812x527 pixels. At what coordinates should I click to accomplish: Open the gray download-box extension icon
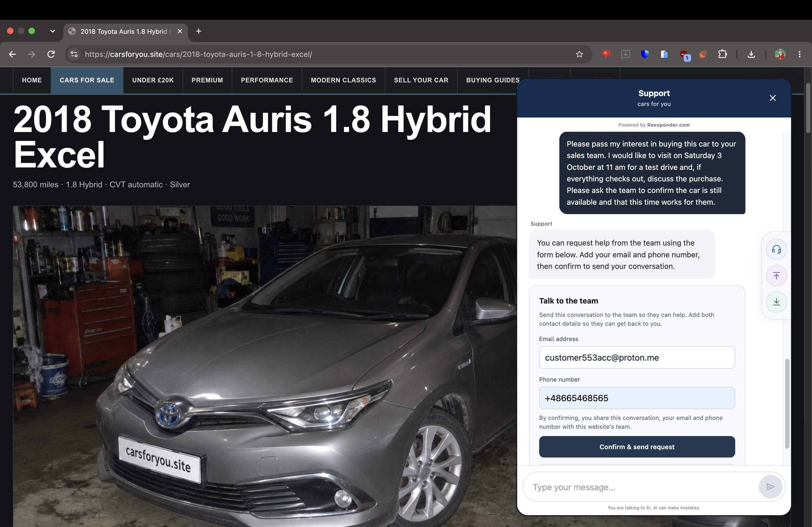click(x=625, y=54)
